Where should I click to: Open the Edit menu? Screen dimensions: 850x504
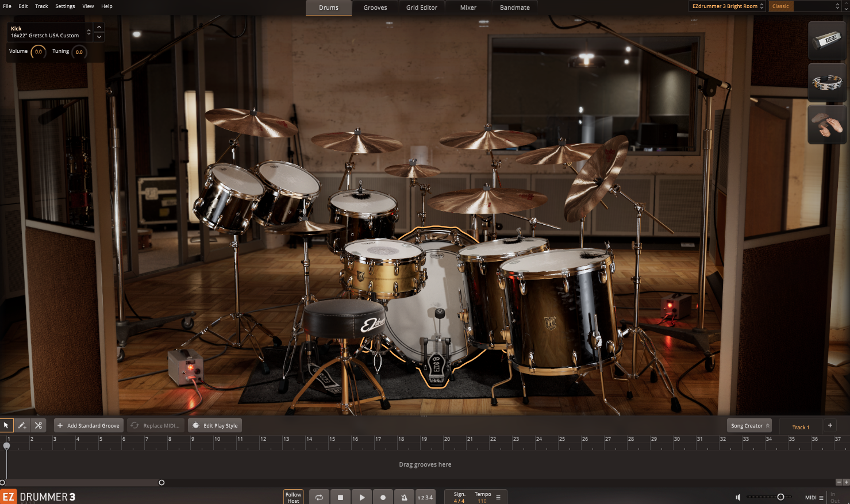click(23, 6)
